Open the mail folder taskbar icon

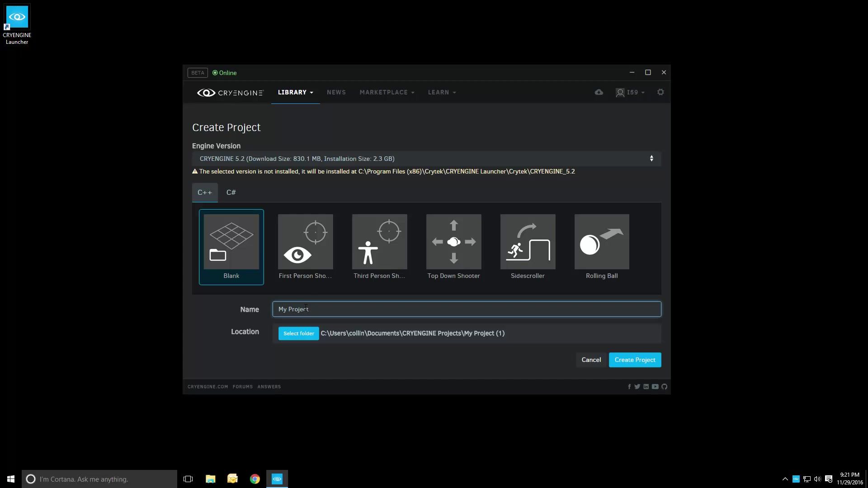point(232,479)
